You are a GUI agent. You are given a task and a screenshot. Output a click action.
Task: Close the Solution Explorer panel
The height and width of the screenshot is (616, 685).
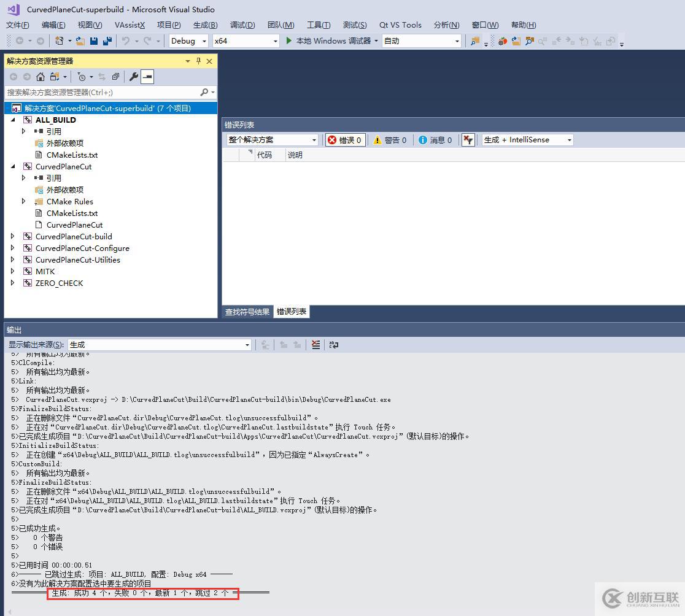point(209,61)
